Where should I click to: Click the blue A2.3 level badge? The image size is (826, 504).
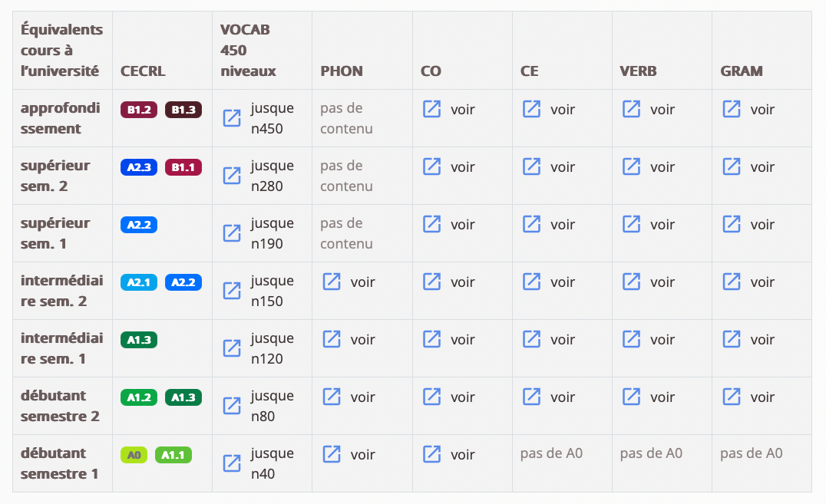point(139,167)
